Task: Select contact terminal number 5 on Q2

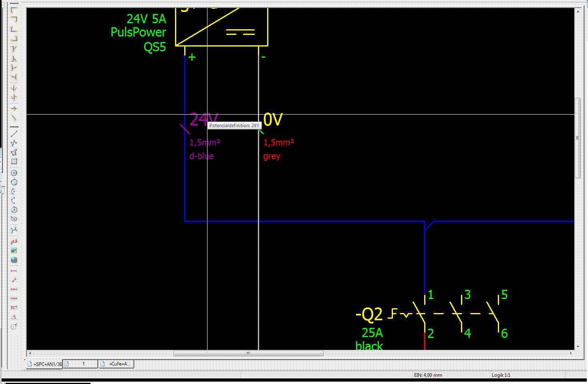Action: click(x=504, y=295)
